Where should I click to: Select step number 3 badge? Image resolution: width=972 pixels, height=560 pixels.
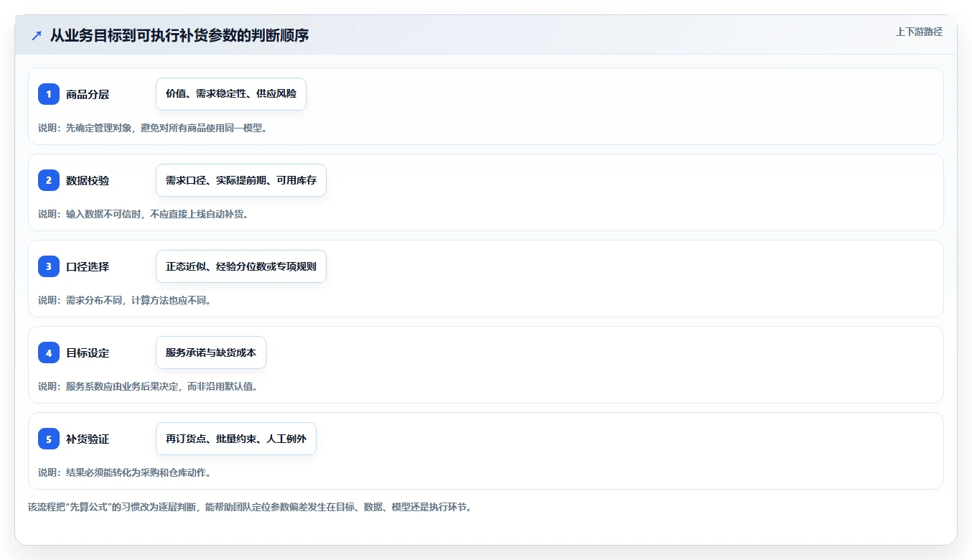(x=49, y=266)
